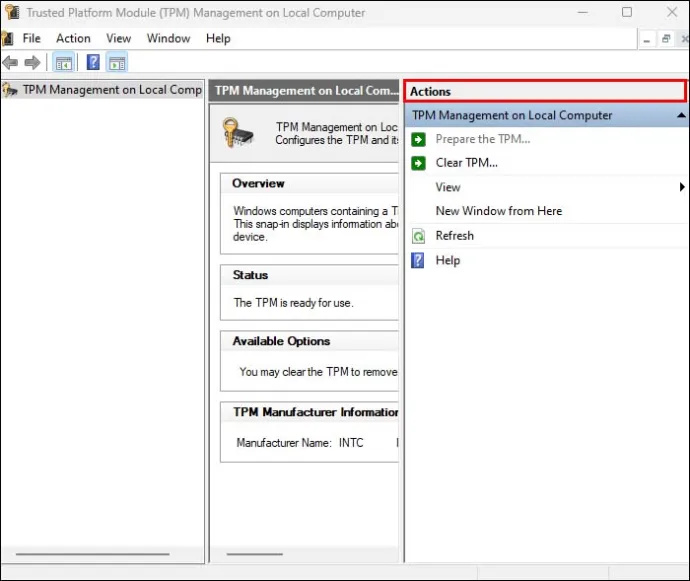Image resolution: width=690 pixels, height=581 pixels.
Task: Click the green arrow icon beside Clear TPM
Action: pyautogui.click(x=418, y=163)
